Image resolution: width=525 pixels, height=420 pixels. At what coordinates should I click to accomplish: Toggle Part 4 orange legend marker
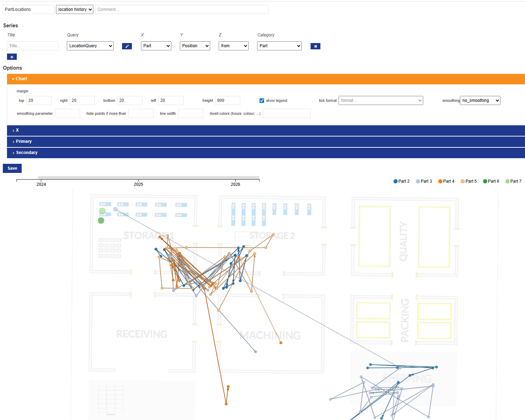[x=440, y=181]
